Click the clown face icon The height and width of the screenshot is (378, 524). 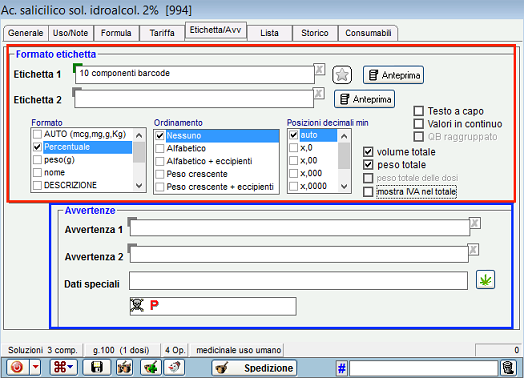pos(174,367)
